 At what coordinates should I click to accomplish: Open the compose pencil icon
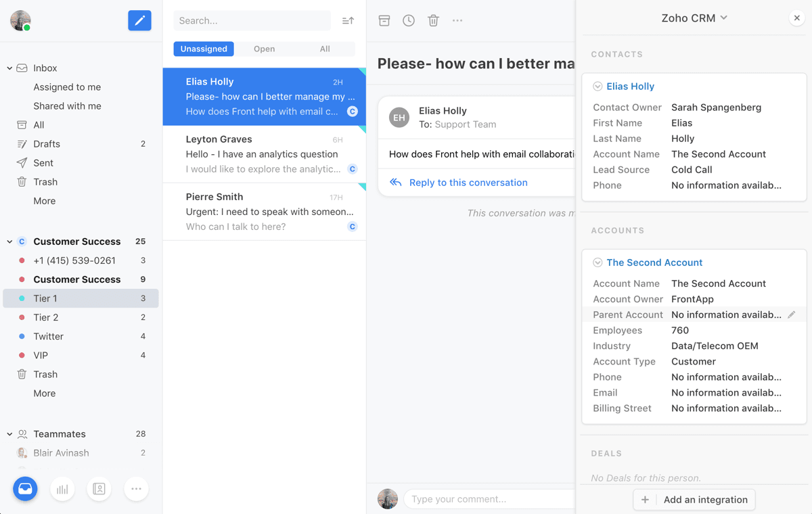point(139,20)
